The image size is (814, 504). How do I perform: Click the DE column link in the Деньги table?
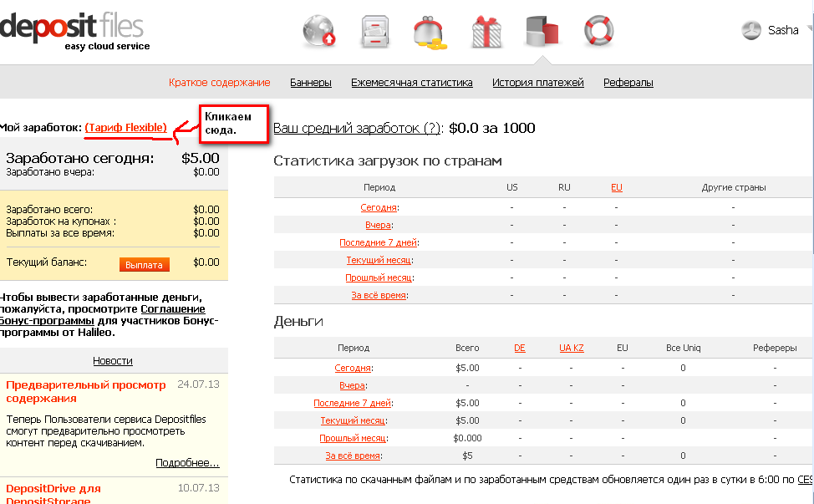click(x=520, y=348)
